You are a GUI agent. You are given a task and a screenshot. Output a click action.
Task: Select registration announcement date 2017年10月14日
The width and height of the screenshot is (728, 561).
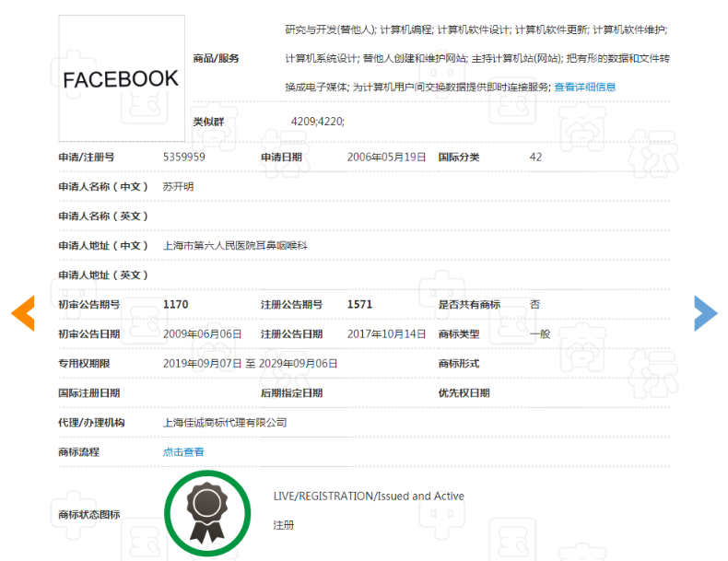tap(386, 334)
